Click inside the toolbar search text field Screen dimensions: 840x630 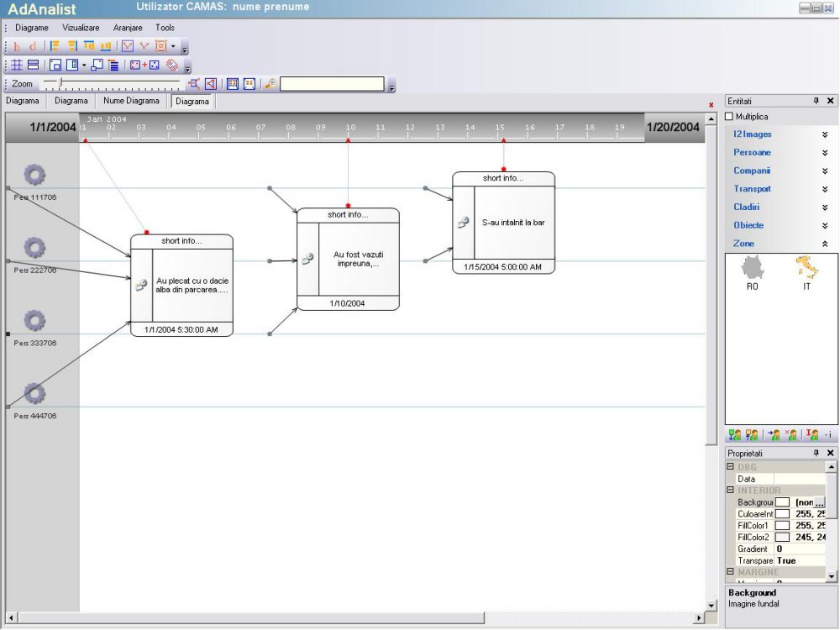[332, 84]
